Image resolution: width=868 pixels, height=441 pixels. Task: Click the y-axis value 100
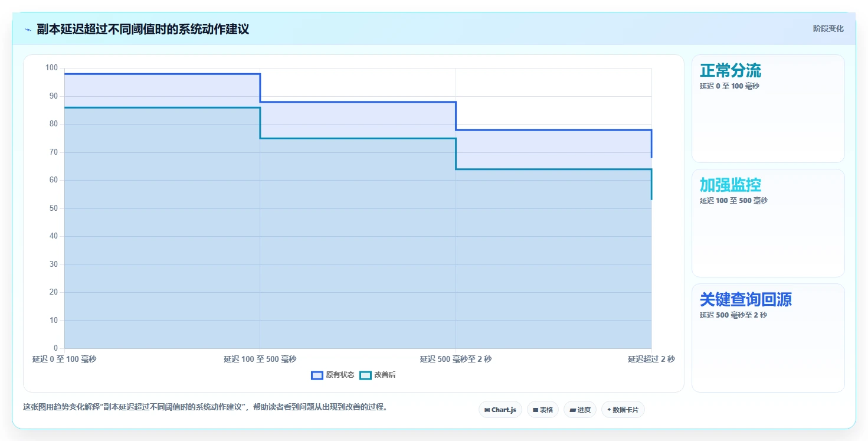coord(51,68)
